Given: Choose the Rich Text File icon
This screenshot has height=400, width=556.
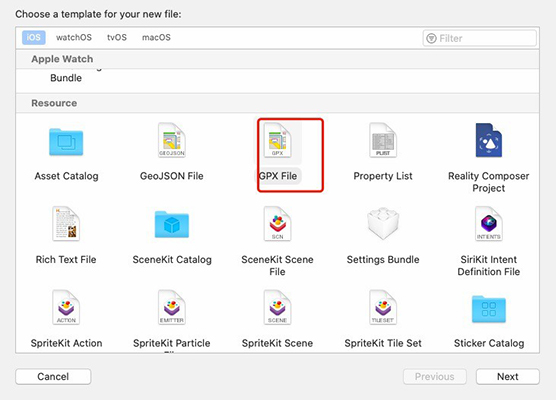Looking at the screenshot, I should point(66,224).
